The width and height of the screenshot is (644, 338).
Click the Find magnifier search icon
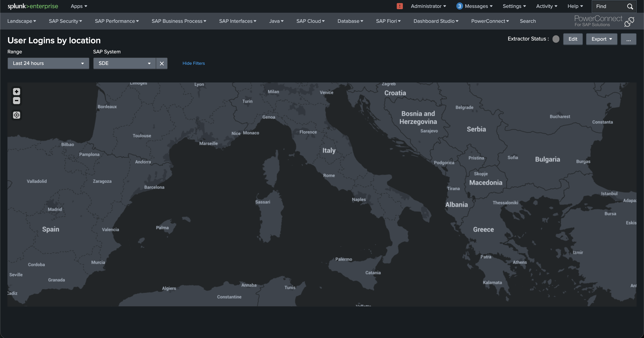tap(630, 6)
